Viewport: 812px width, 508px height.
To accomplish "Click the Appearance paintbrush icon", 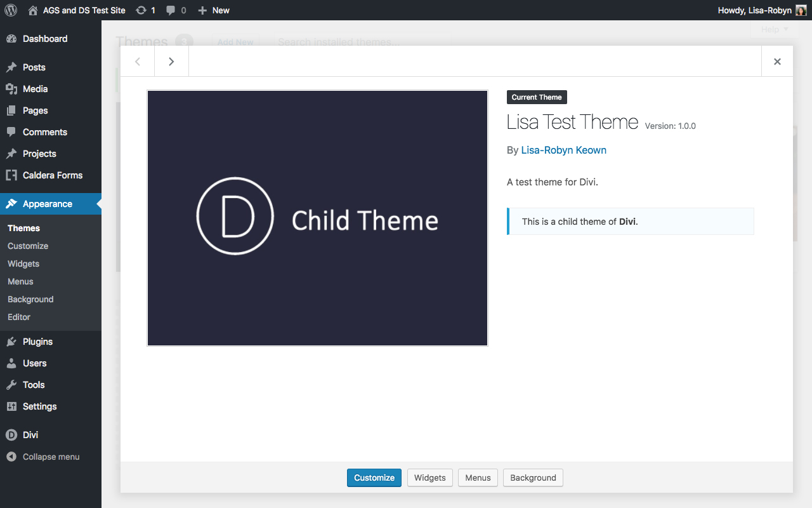I will (x=11, y=204).
